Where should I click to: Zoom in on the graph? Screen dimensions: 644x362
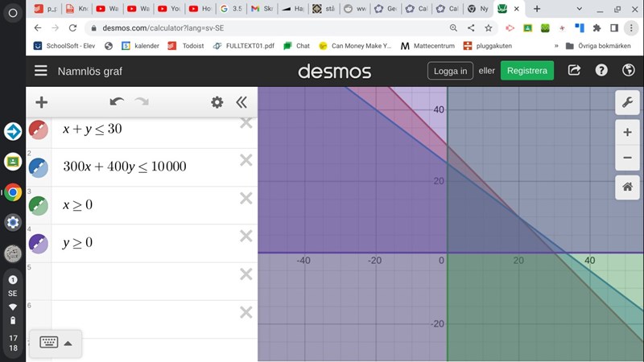pyautogui.click(x=627, y=132)
